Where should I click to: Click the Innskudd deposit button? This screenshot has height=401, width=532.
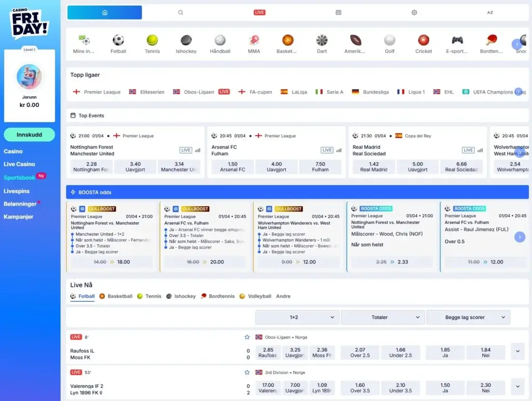click(x=29, y=135)
